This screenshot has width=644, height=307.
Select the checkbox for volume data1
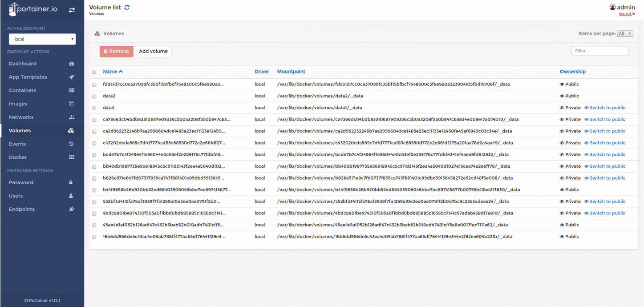pos(94,108)
